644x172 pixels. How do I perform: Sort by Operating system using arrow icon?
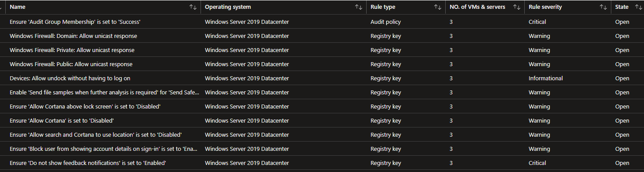tap(359, 7)
